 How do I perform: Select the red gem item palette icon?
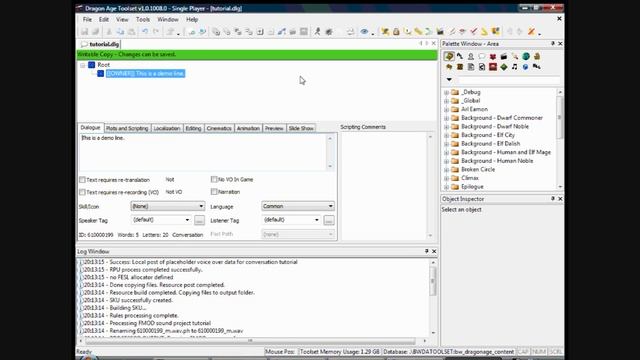pos(493,56)
